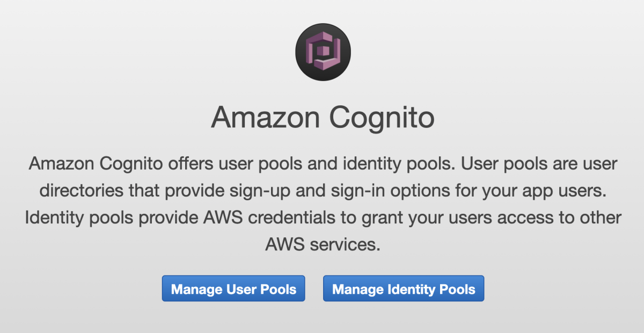
Task: Select the purple cube emblem inside the logo
Action: pyautogui.click(x=323, y=52)
